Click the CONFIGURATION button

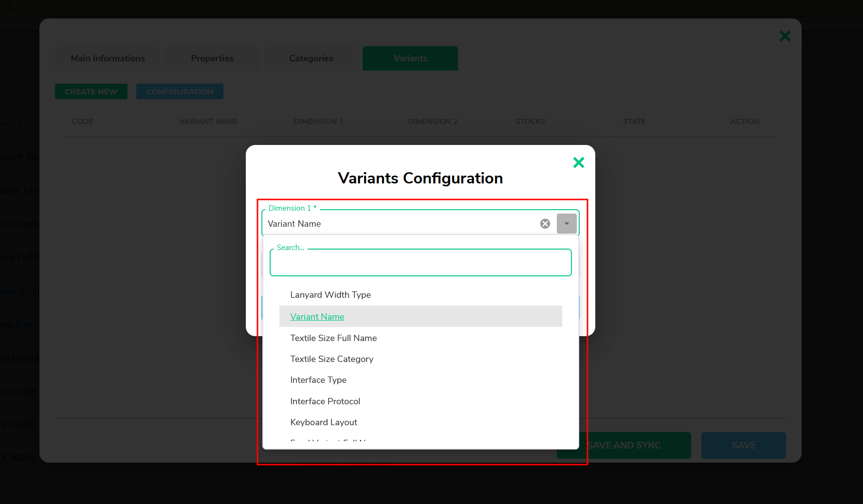point(180,91)
